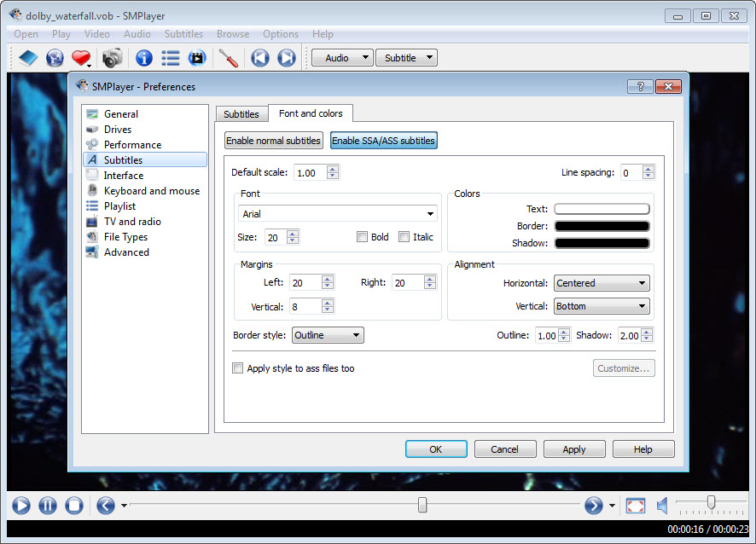Take a screenshot with the camera icon
The image size is (756, 544).
point(113,58)
